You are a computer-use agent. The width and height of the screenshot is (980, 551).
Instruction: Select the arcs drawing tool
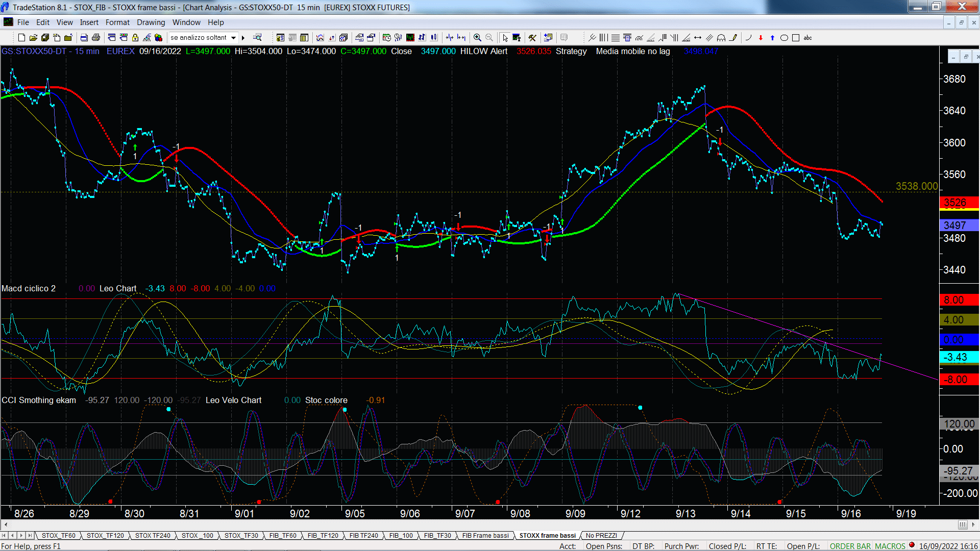click(721, 38)
